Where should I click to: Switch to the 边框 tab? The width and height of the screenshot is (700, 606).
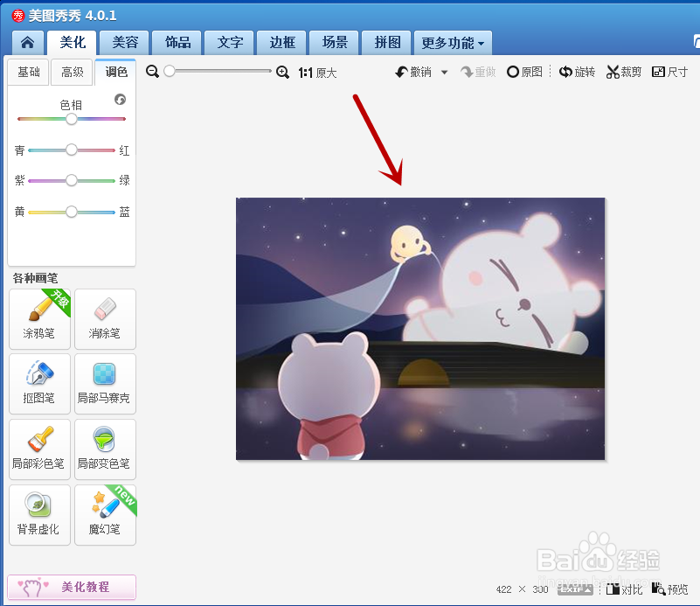[281, 43]
